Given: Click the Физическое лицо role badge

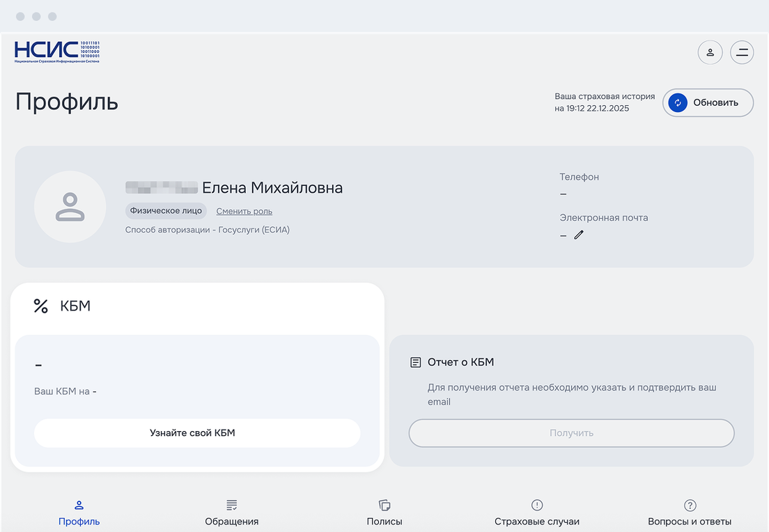Looking at the screenshot, I should [166, 211].
